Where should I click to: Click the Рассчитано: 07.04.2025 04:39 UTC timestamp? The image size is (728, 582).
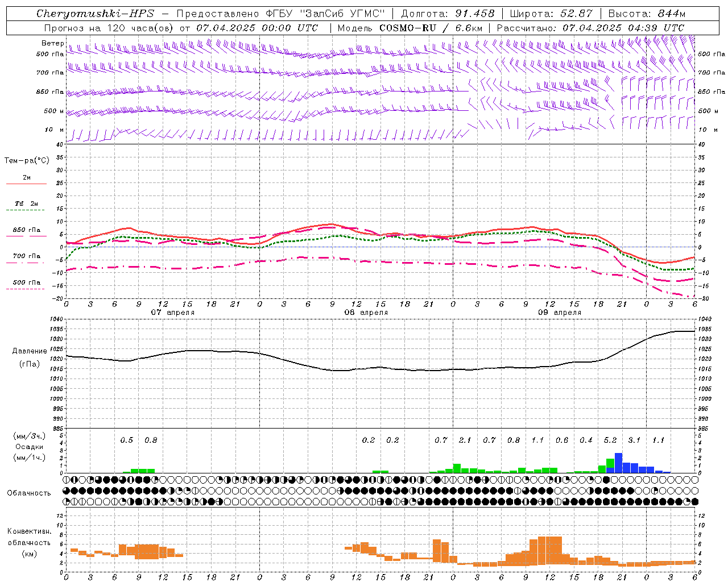[x=590, y=28]
